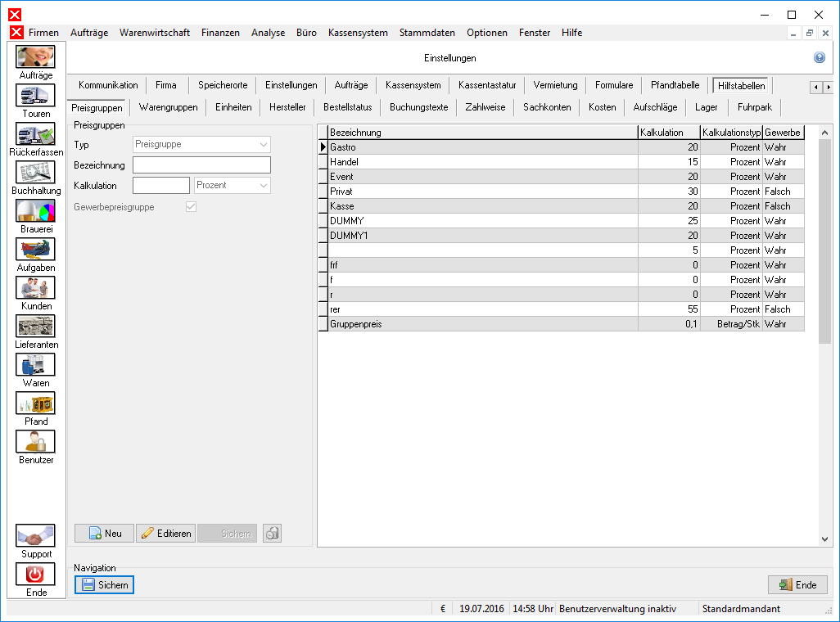Click the table scrollbar up arrow

click(824, 133)
